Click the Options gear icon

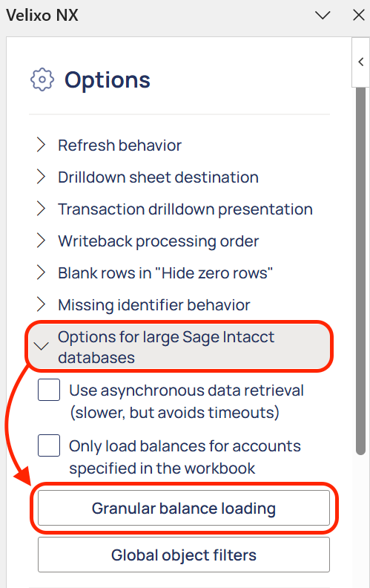coord(42,79)
